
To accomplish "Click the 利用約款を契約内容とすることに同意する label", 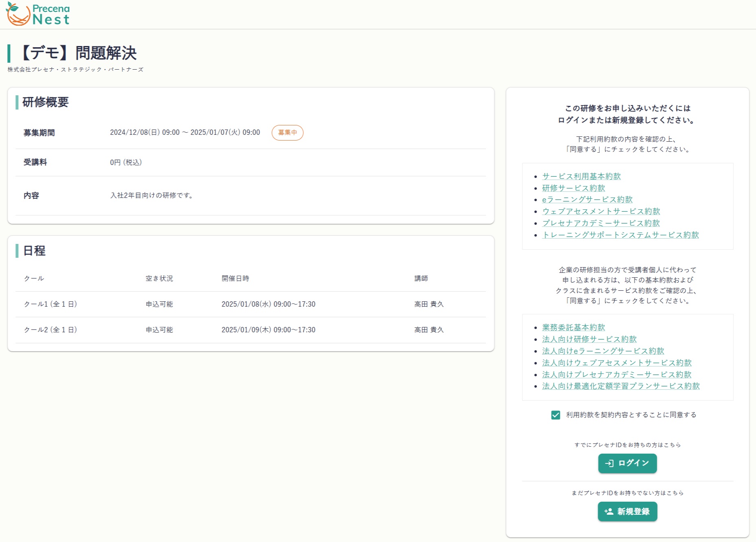I will (631, 415).
